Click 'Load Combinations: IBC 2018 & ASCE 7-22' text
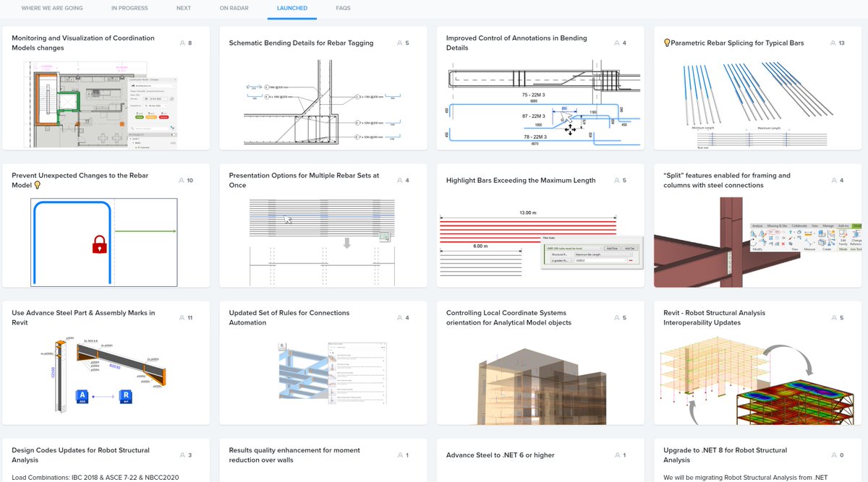The height and width of the screenshot is (482, 868). click(x=95, y=477)
